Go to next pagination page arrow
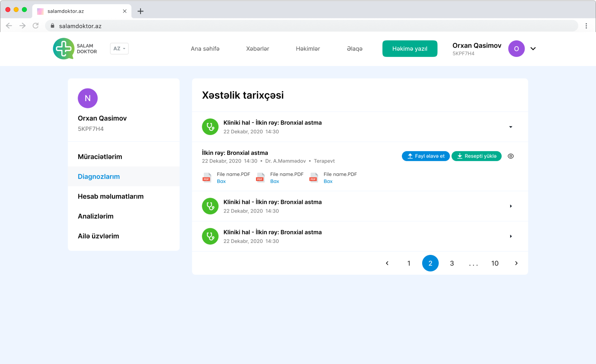Screen dimensions: 596x364 [516, 263]
